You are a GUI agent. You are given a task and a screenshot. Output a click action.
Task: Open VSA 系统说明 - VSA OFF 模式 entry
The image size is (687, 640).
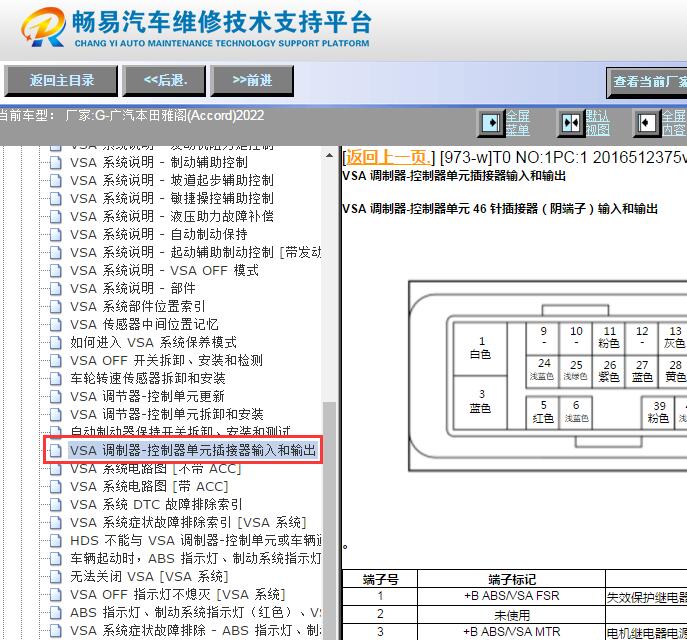164,270
